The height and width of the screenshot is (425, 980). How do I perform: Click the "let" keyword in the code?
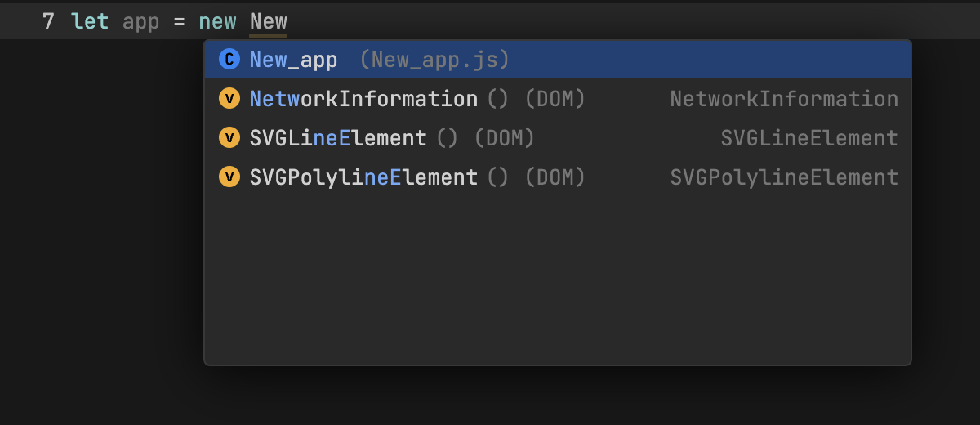point(90,21)
